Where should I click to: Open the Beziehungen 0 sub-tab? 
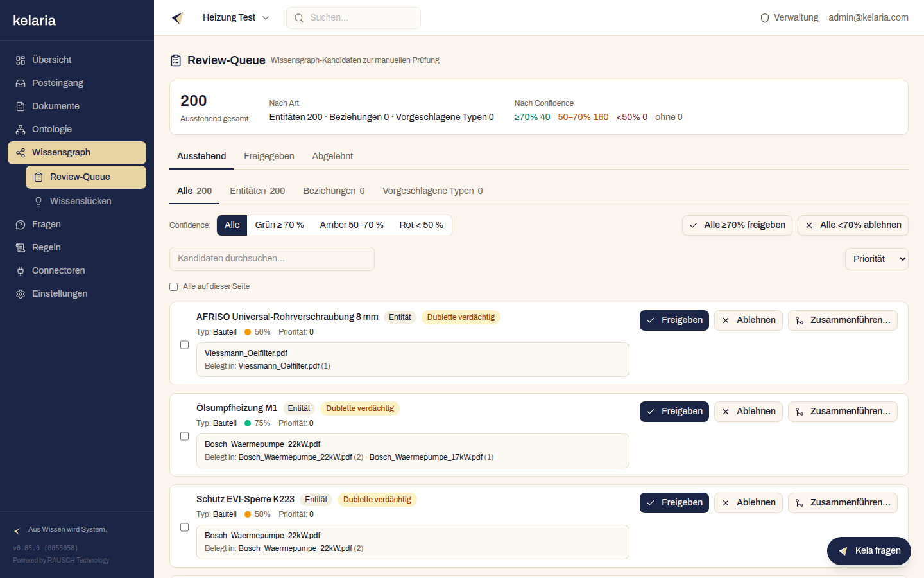[334, 191]
